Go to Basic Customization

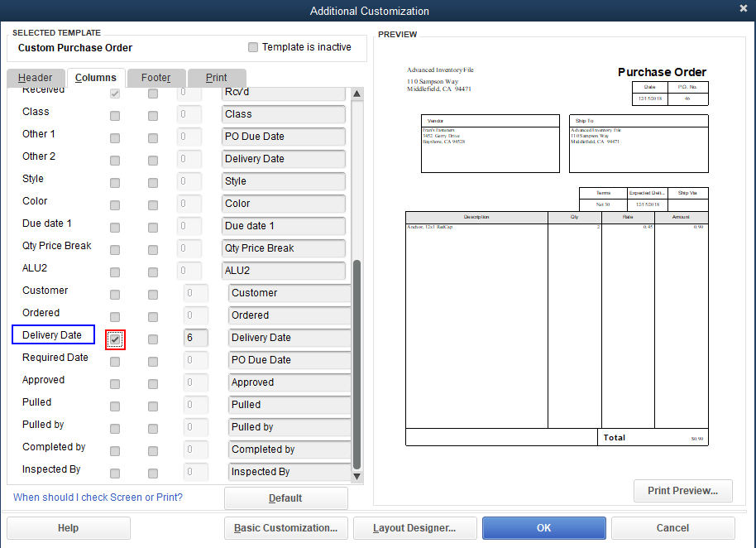click(x=285, y=528)
